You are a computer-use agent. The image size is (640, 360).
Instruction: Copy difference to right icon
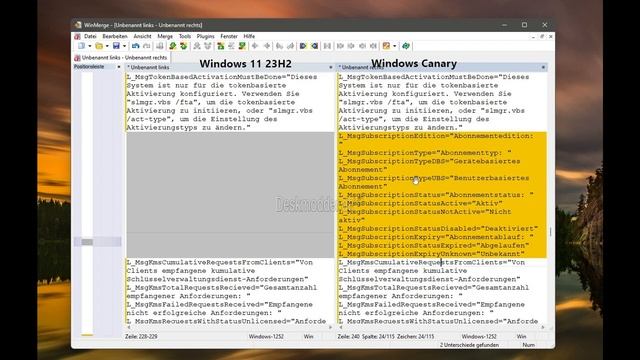[255, 46]
